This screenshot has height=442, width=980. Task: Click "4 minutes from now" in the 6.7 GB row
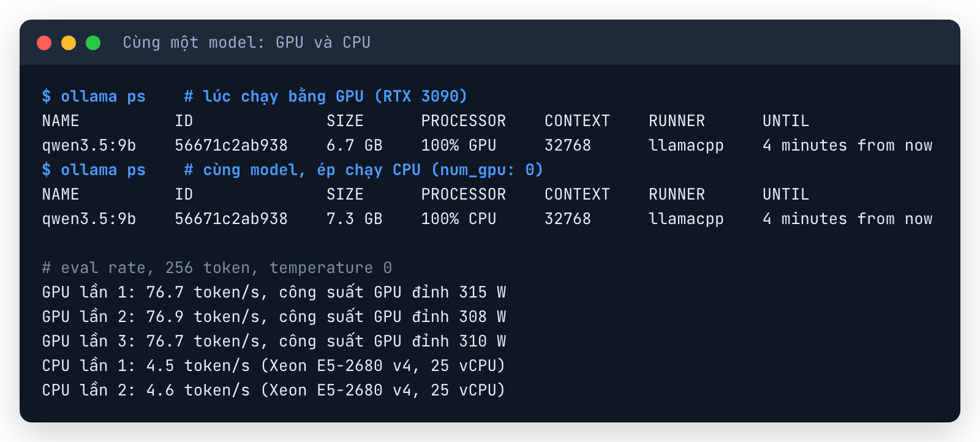coord(848,145)
